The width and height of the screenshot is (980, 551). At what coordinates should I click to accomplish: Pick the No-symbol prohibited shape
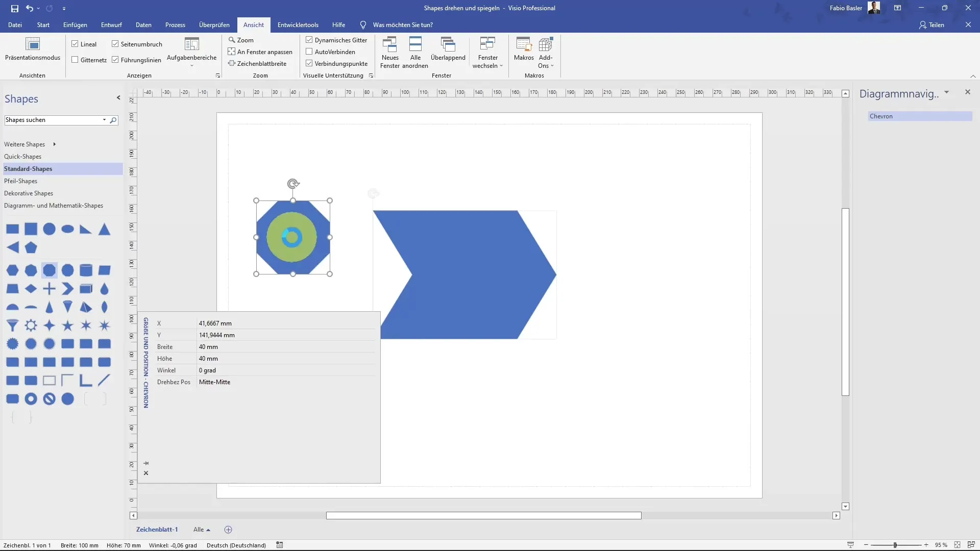[49, 399]
